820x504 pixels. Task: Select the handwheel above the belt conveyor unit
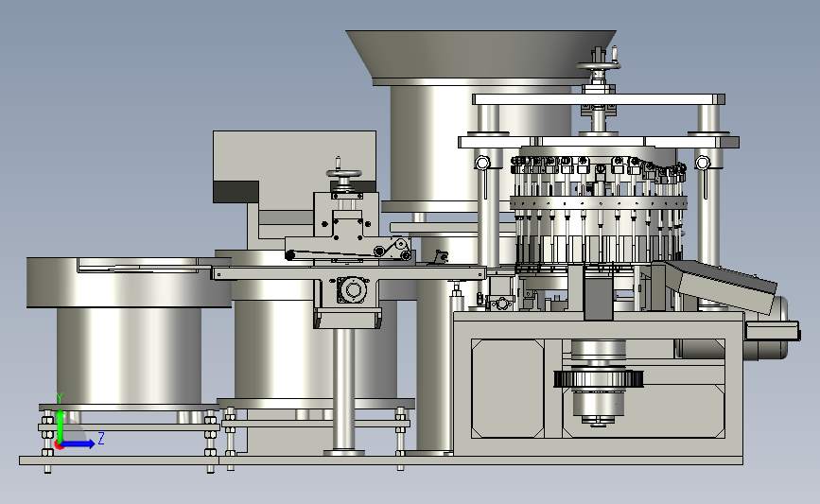click(343, 174)
